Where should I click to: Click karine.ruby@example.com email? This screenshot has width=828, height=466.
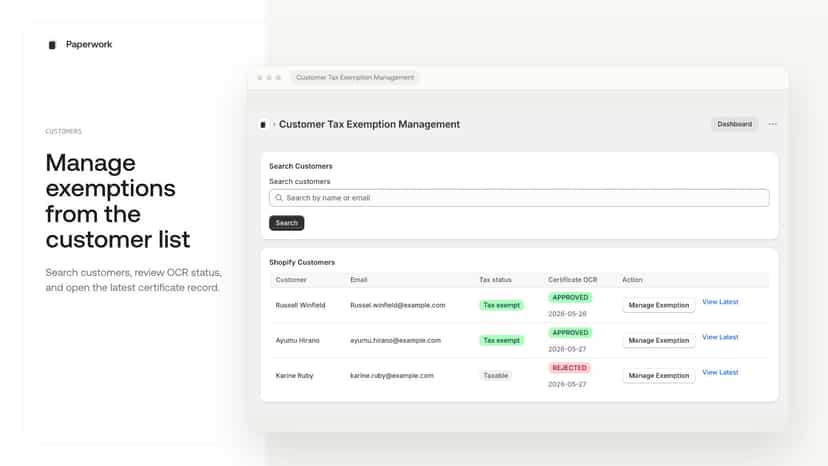click(x=392, y=376)
